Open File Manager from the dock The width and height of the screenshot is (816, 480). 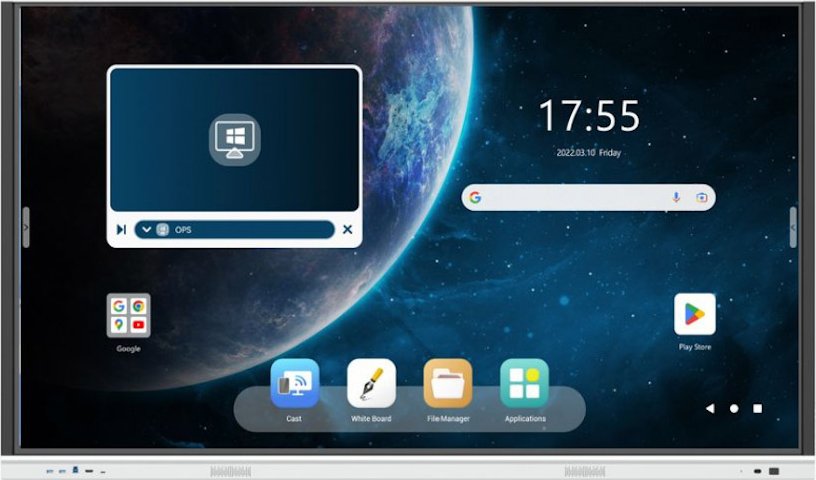tap(448, 384)
